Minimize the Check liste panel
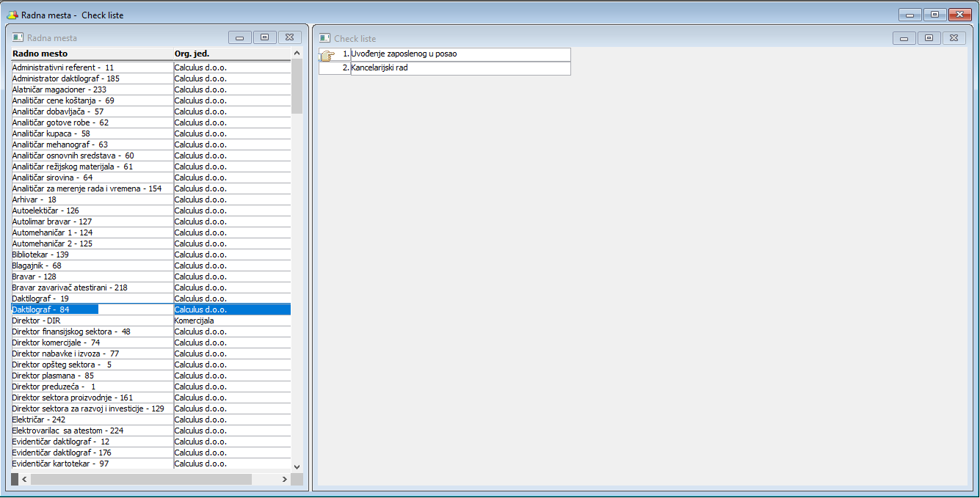This screenshot has height=498, width=980. [x=904, y=38]
